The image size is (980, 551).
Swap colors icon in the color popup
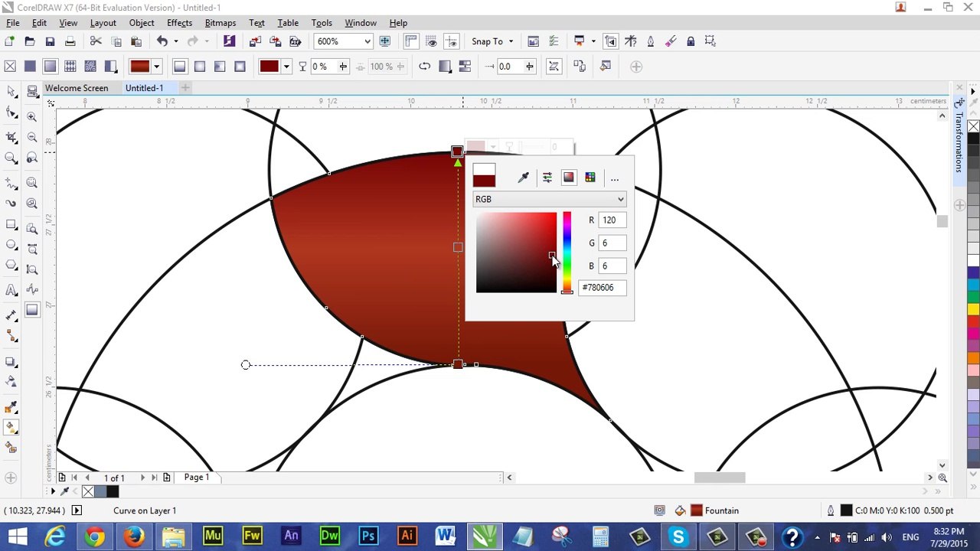point(547,178)
